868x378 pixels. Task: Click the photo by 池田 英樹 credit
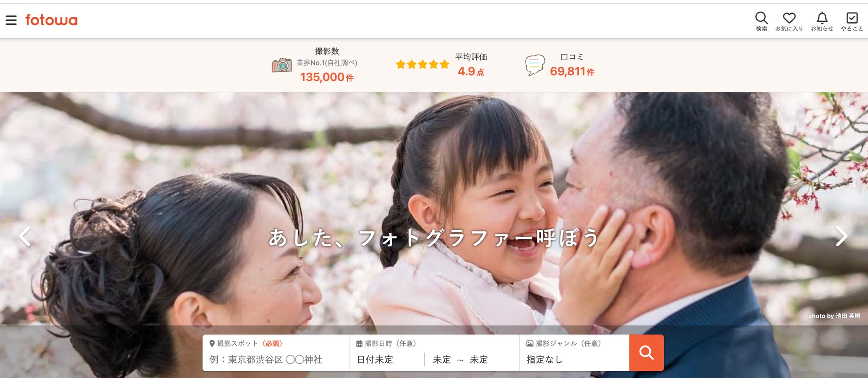click(x=834, y=316)
